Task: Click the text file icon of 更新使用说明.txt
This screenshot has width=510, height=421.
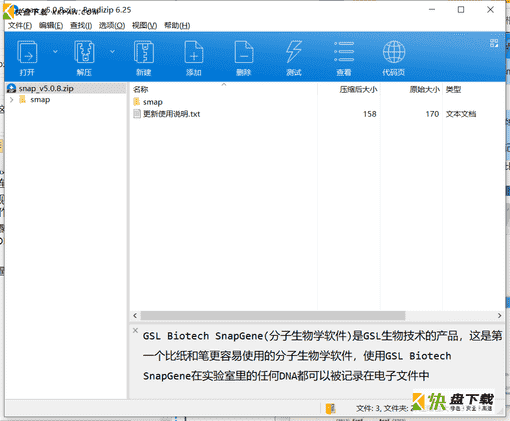Action: coord(137,114)
